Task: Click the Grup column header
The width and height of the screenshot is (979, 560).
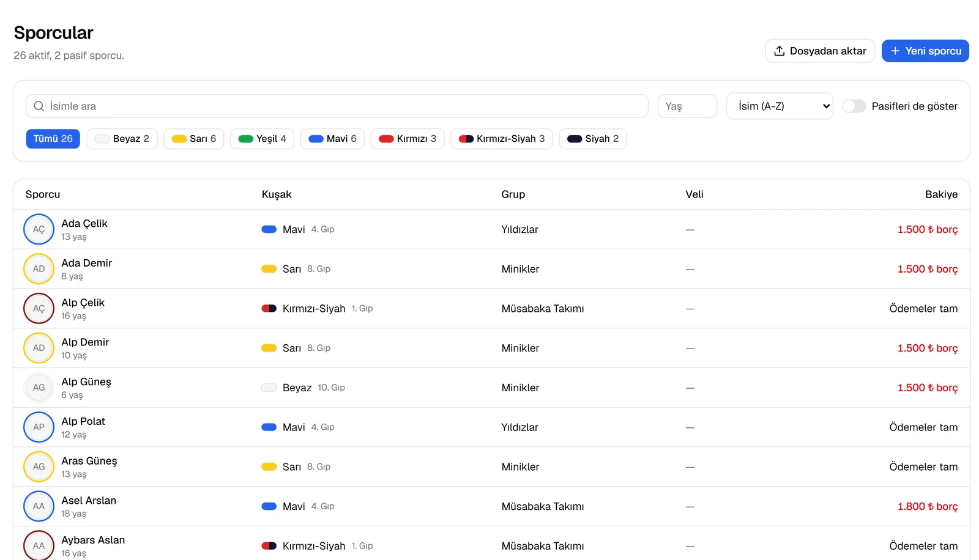Action: pyautogui.click(x=513, y=194)
